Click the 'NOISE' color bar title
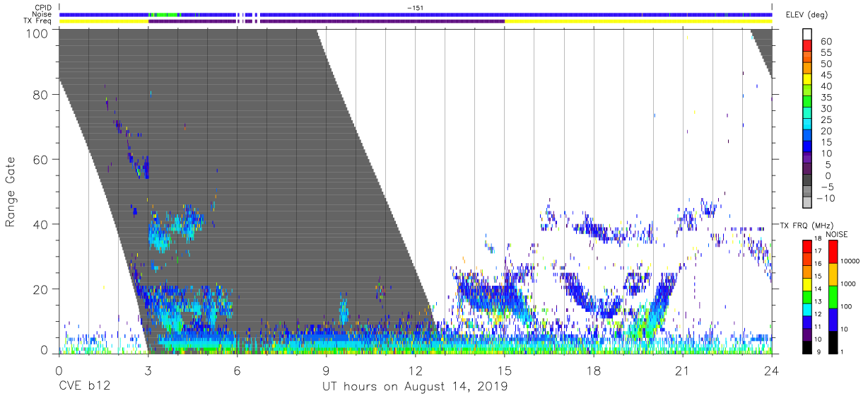Viewport: 868px width, 401px height. pos(836,234)
